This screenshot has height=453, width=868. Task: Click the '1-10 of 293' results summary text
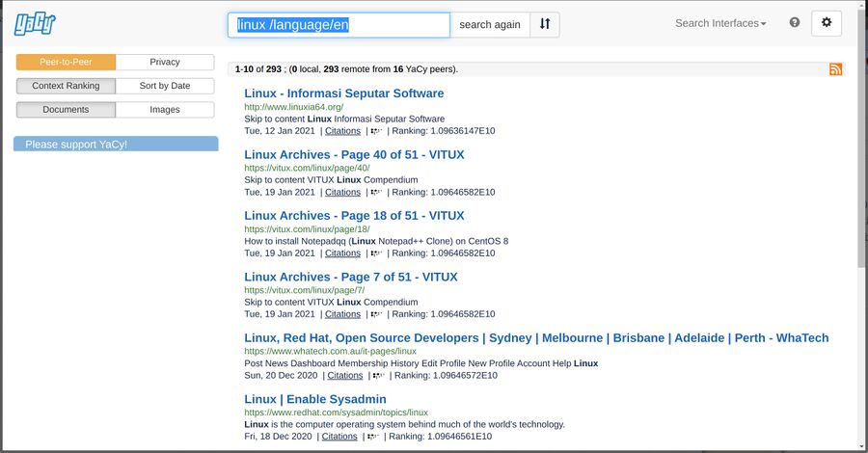tap(346, 69)
